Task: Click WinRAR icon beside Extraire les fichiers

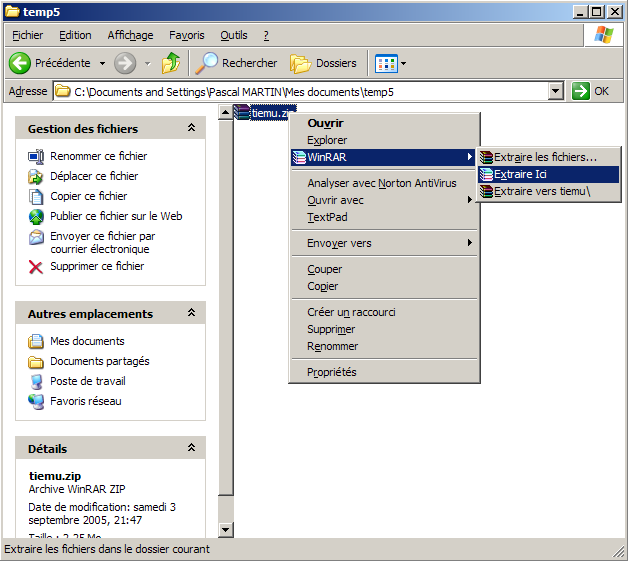Action: (486, 157)
